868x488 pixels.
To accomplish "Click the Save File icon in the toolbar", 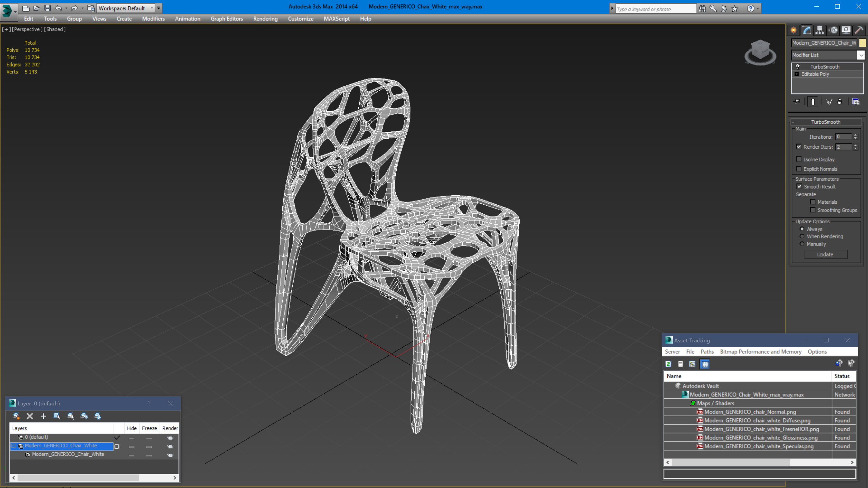I will click(48, 8).
